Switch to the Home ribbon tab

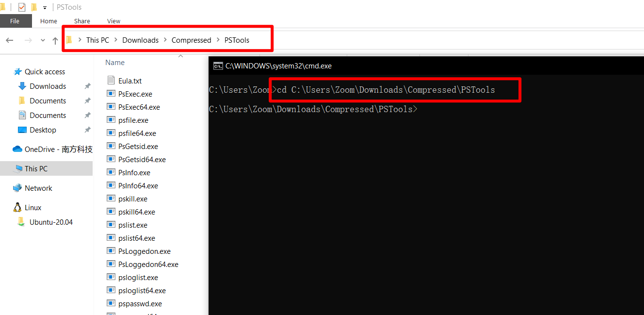tap(48, 21)
